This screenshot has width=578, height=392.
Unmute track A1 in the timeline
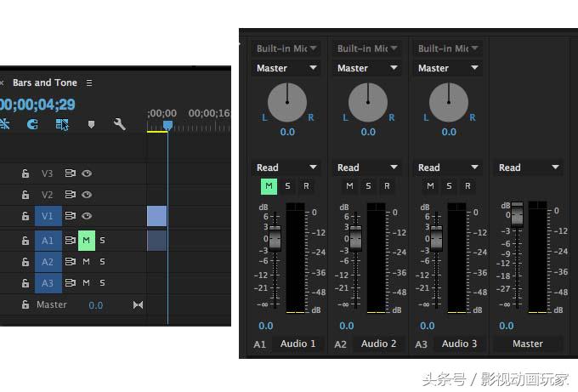point(86,241)
